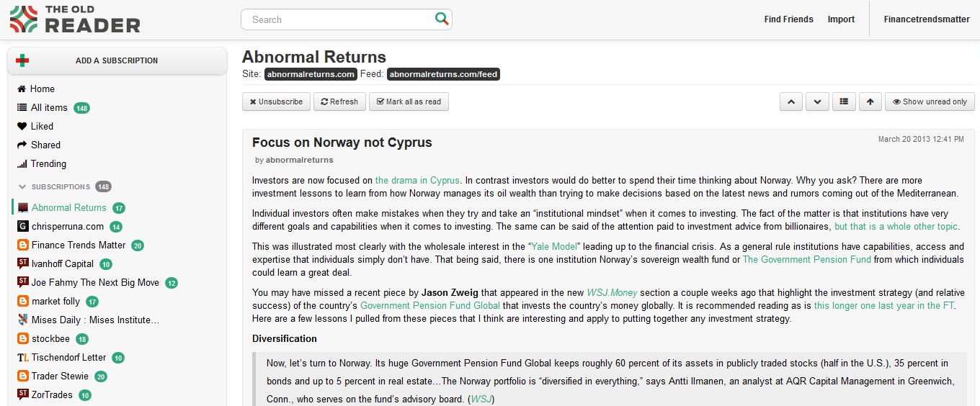Click the All items list icon

[22, 107]
